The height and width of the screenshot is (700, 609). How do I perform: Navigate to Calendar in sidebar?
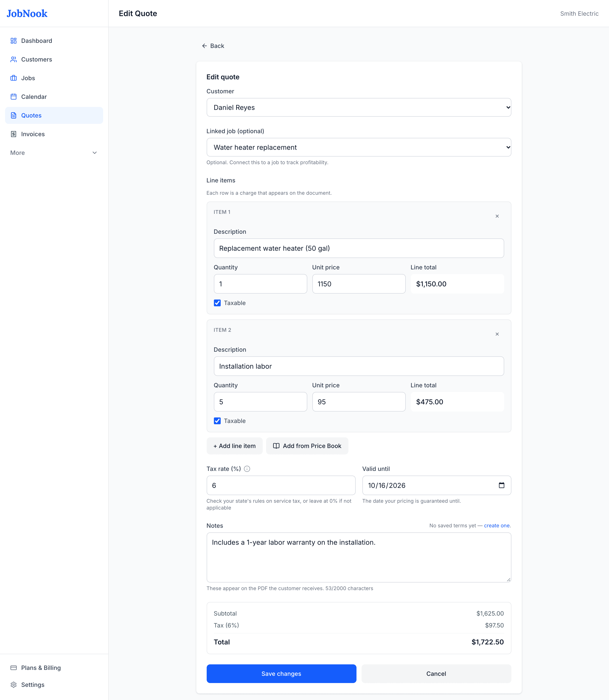click(54, 97)
